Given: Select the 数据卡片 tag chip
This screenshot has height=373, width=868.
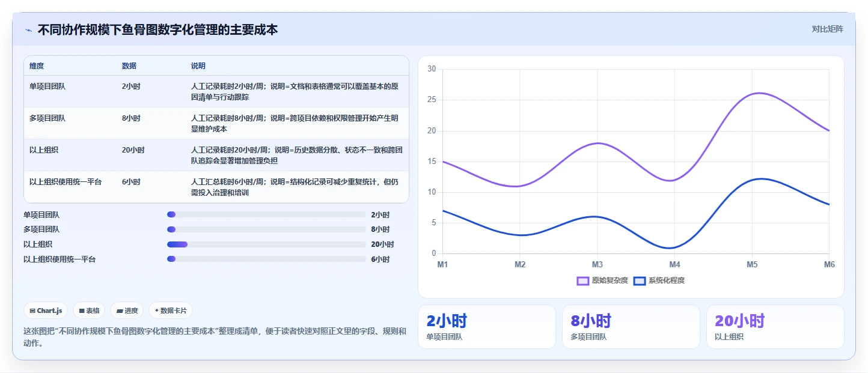Looking at the screenshot, I should pyautogui.click(x=171, y=311).
